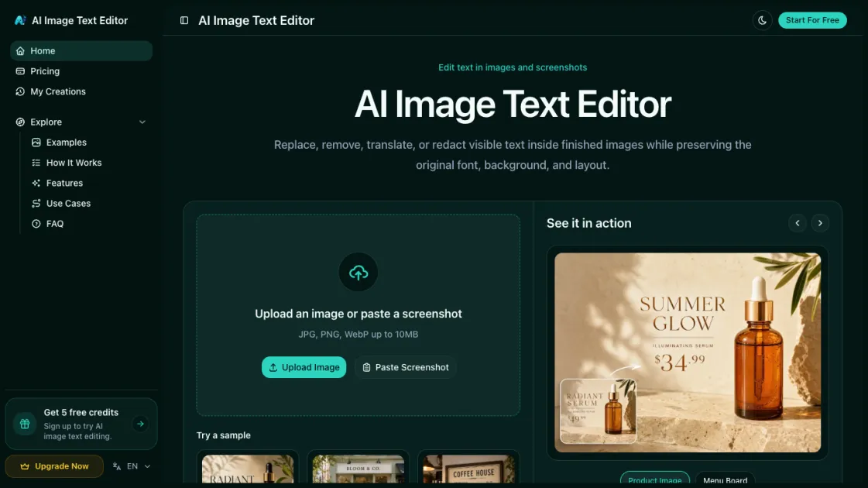Collapse the Explore section chevron
Image resolution: width=868 pixels, height=488 pixels.
coord(142,122)
